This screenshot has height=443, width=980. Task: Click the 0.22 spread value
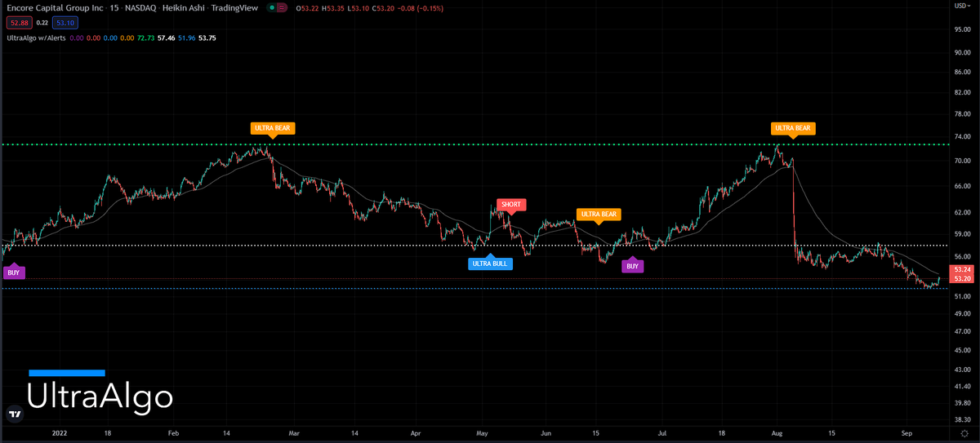tap(42, 23)
